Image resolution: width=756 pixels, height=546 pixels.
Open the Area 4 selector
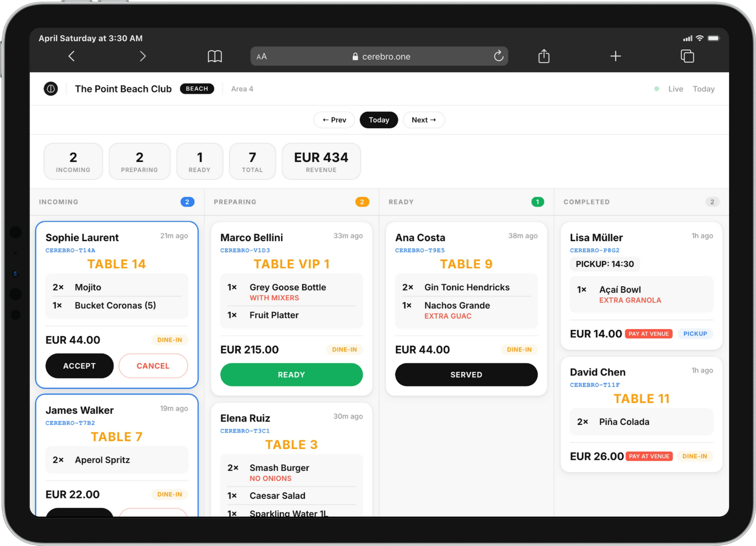click(x=242, y=88)
